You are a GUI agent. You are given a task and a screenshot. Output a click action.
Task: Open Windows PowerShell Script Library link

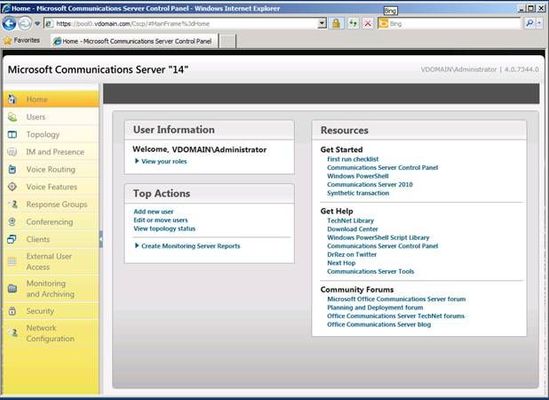[x=378, y=237]
